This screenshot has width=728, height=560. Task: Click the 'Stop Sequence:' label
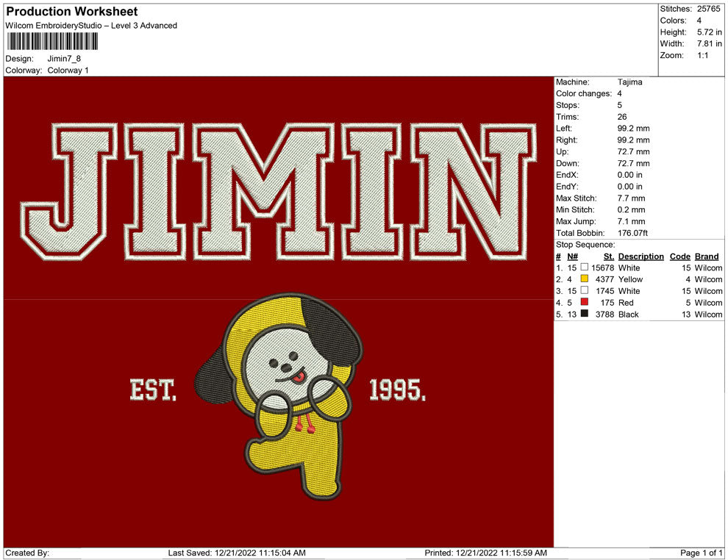click(585, 245)
